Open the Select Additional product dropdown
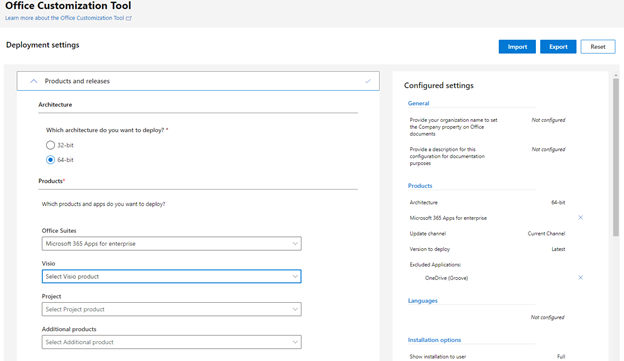 pos(172,342)
